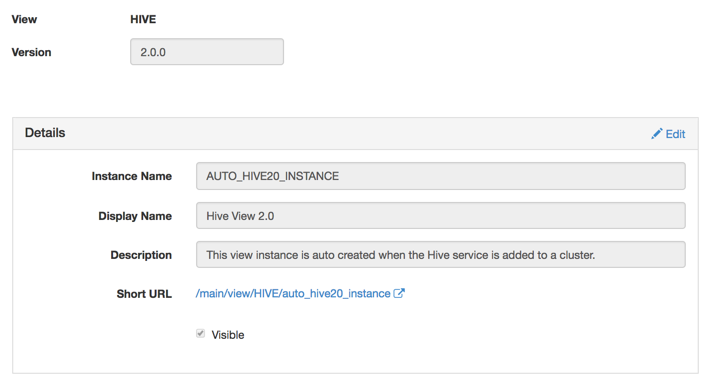This screenshot has height=377, width=701.
Task: Open the external link icon beside Short URL
Action: click(x=399, y=293)
